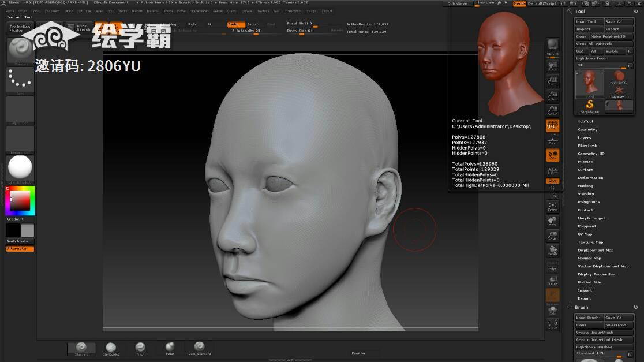Click the QuickSave button
The width and height of the screenshot is (644, 362).
(x=457, y=3)
